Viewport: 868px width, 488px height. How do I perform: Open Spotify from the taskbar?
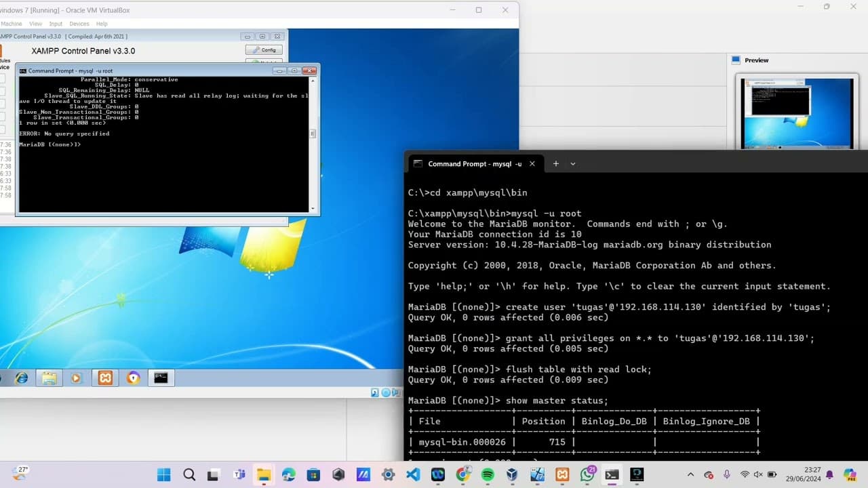[488, 474]
